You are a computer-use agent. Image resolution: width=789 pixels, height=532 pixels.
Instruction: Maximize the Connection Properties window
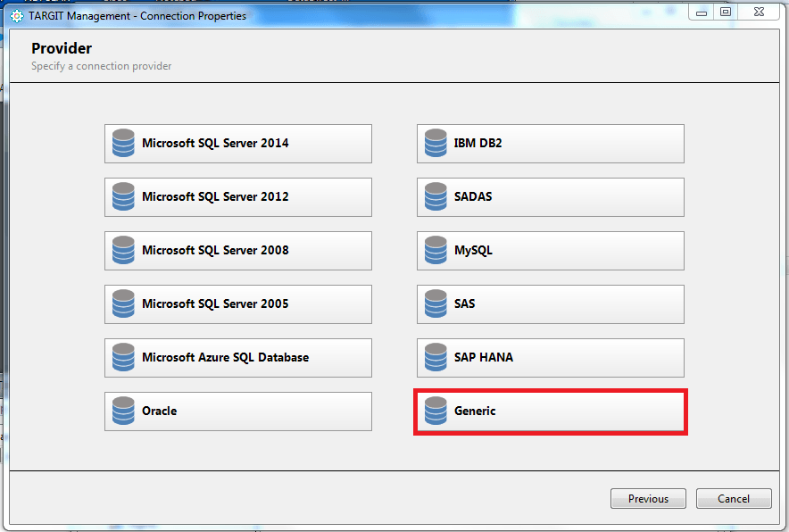(726, 12)
